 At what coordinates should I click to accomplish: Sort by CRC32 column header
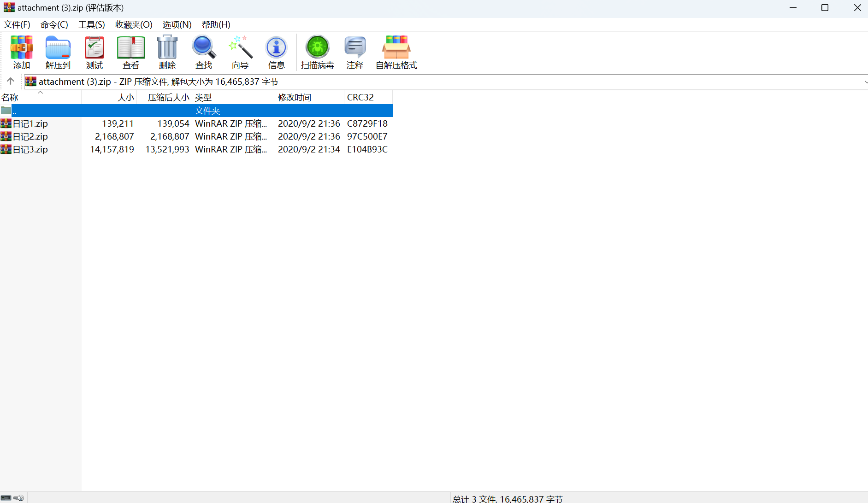(x=368, y=97)
